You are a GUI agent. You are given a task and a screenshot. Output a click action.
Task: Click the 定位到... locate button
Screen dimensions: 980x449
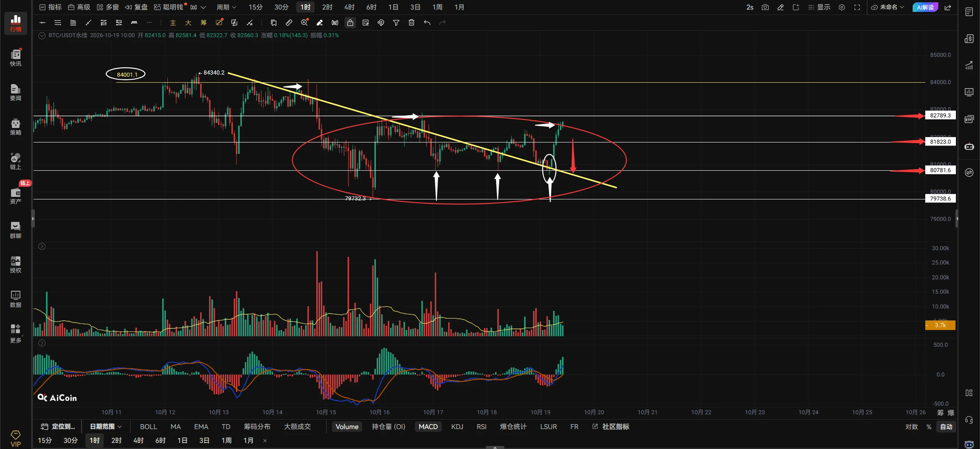[x=58, y=426]
